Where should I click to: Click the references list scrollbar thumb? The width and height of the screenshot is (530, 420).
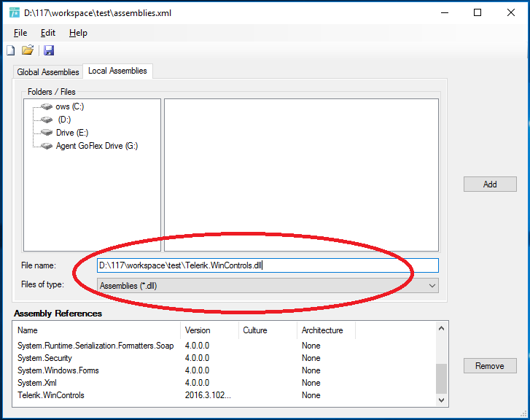pos(441,378)
